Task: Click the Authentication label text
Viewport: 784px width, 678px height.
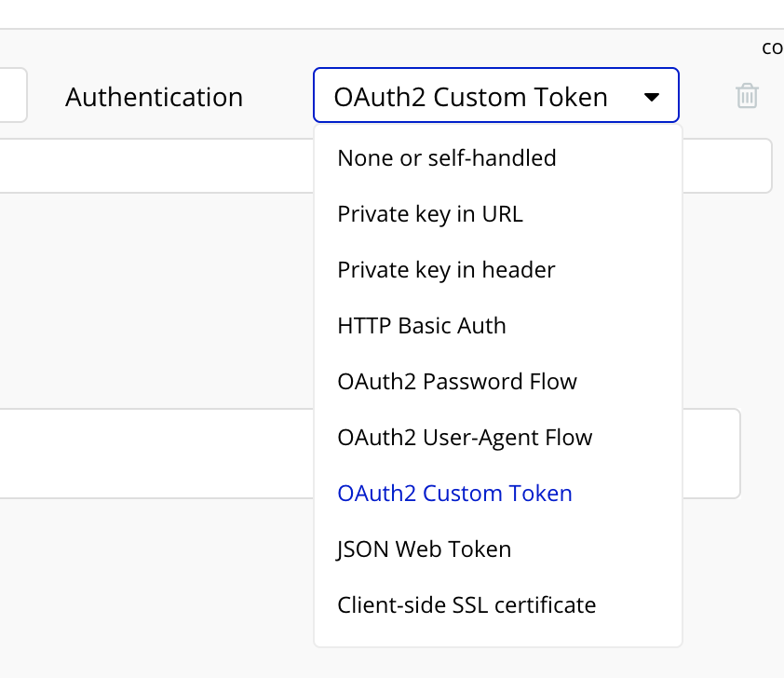Action: (x=154, y=97)
